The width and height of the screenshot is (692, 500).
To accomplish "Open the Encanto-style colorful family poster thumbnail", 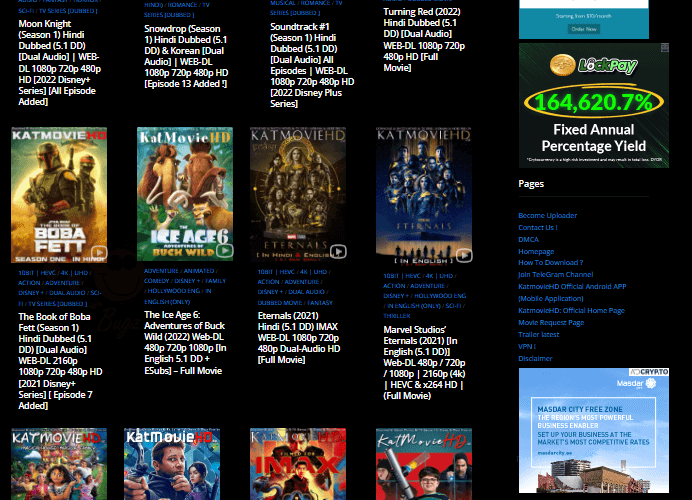I will [x=59, y=464].
